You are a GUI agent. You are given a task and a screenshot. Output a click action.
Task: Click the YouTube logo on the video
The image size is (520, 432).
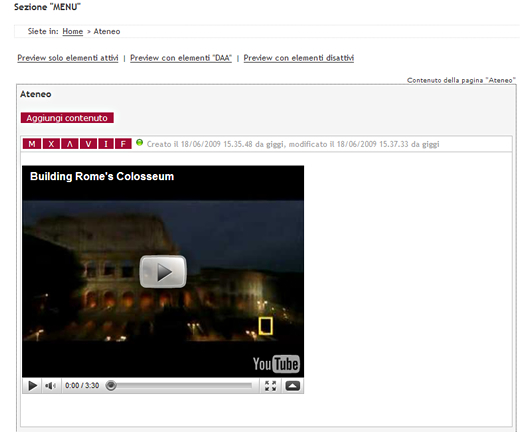(276, 364)
